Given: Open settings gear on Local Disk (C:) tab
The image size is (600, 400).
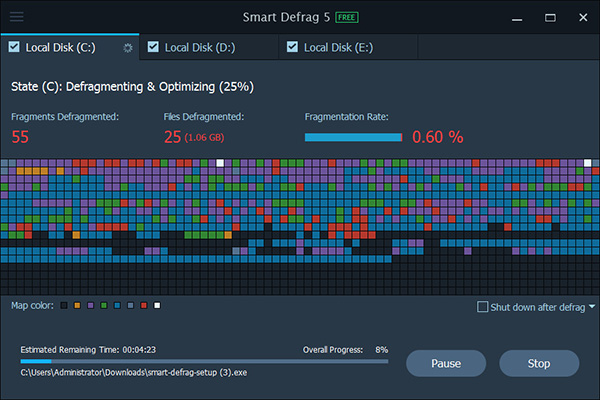Looking at the screenshot, I should pyautogui.click(x=127, y=47).
